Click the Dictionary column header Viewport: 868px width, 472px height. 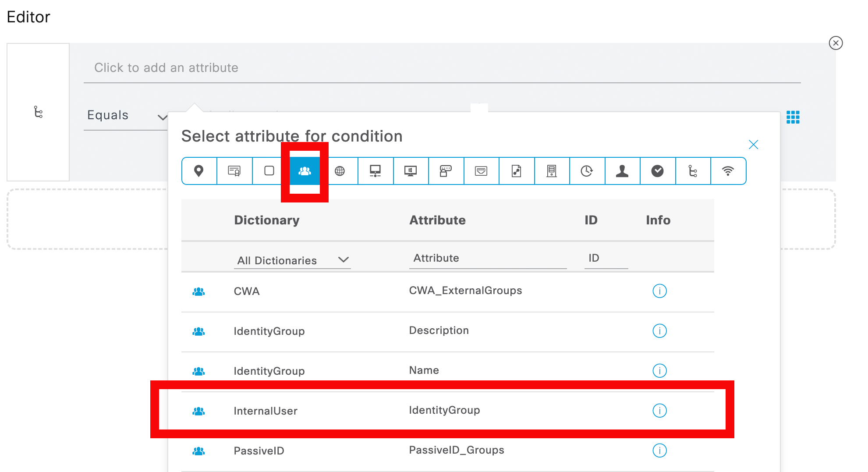point(267,220)
